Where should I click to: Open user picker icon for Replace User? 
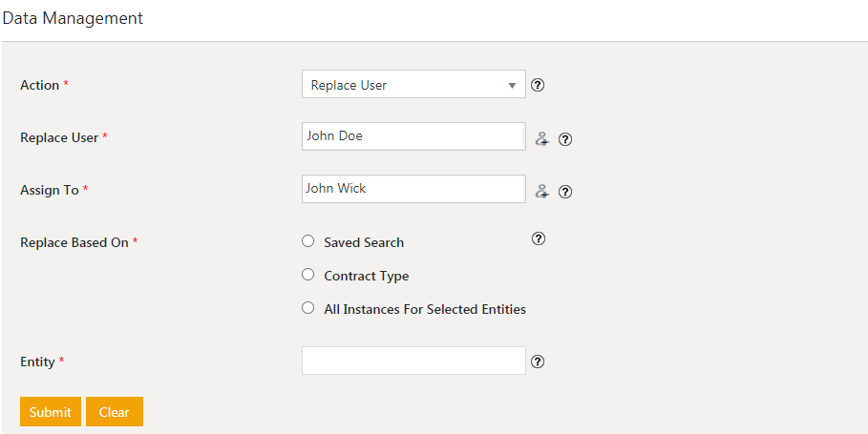(x=541, y=138)
